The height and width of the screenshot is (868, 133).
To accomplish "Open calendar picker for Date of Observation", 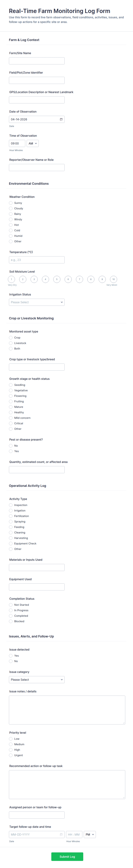I will (61, 119).
